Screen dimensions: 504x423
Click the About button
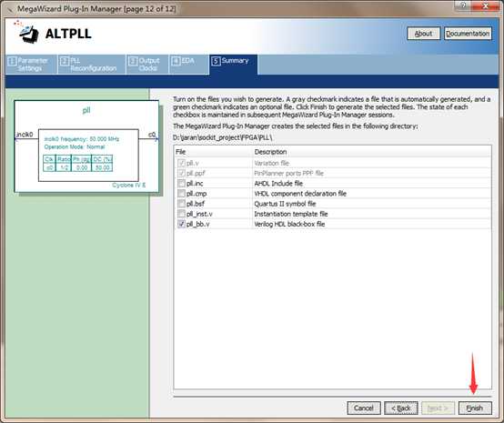[423, 34]
